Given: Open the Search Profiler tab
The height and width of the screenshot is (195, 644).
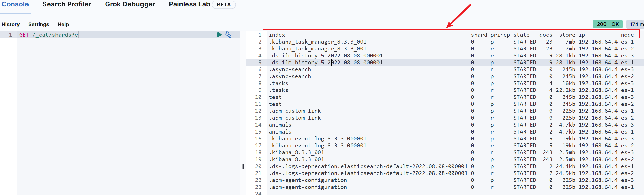Looking at the screenshot, I should click(67, 4).
